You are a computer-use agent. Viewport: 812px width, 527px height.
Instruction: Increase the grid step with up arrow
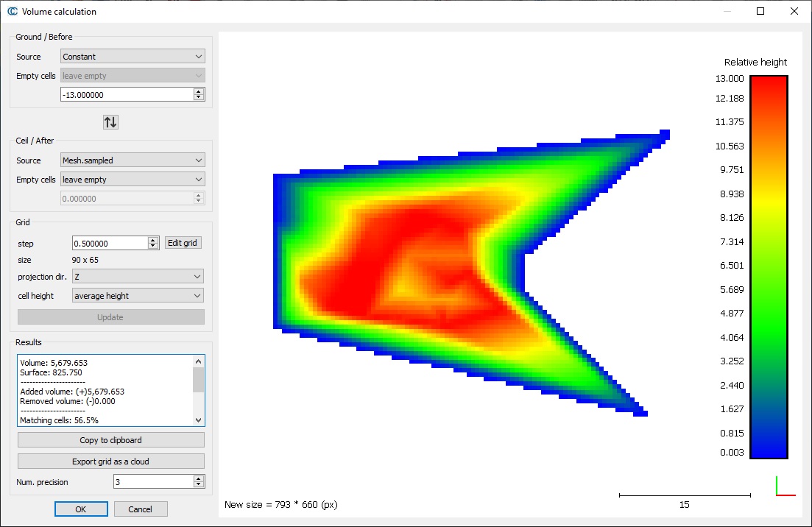[x=153, y=240]
